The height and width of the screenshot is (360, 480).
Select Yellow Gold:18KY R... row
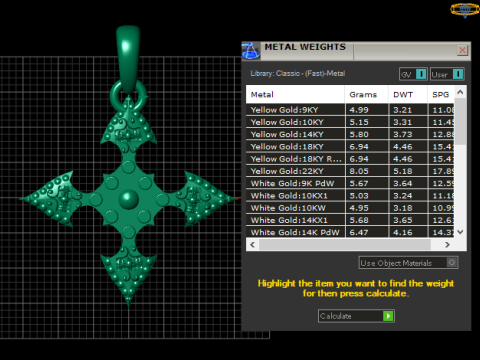click(350, 159)
